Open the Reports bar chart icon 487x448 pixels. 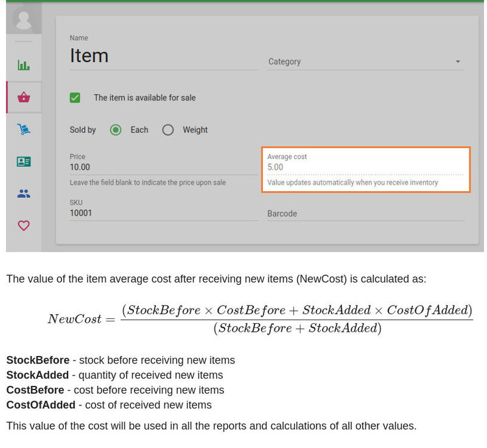[x=24, y=65]
